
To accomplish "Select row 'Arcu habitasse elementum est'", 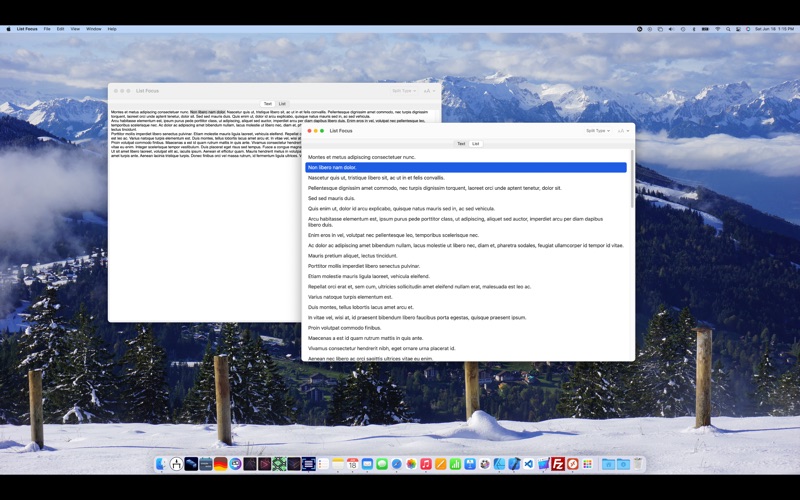I will (x=466, y=222).
